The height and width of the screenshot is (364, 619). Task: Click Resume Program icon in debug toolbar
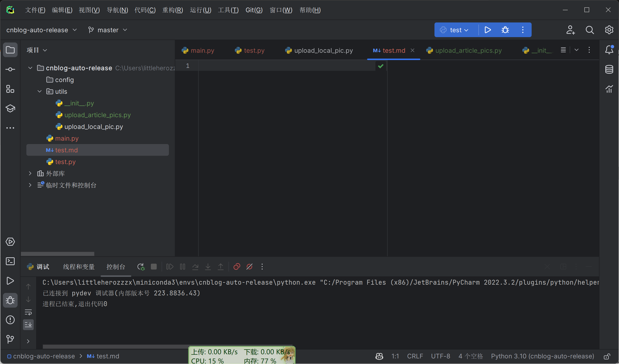[x=170, y=267]
